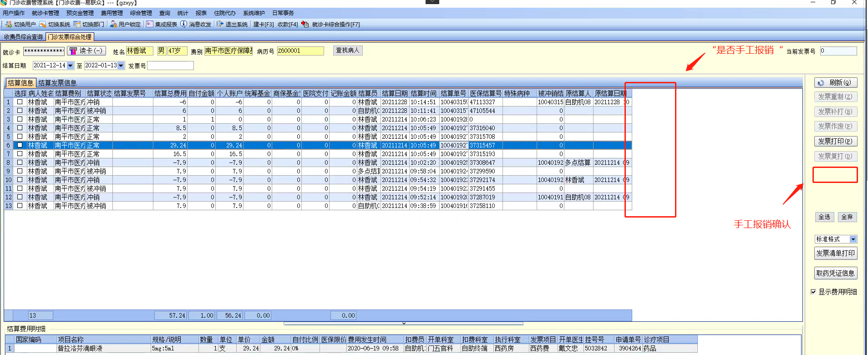Click the 切换用户 switch-user icon
The width and height of the screenshot is (868, 355).
9,24
